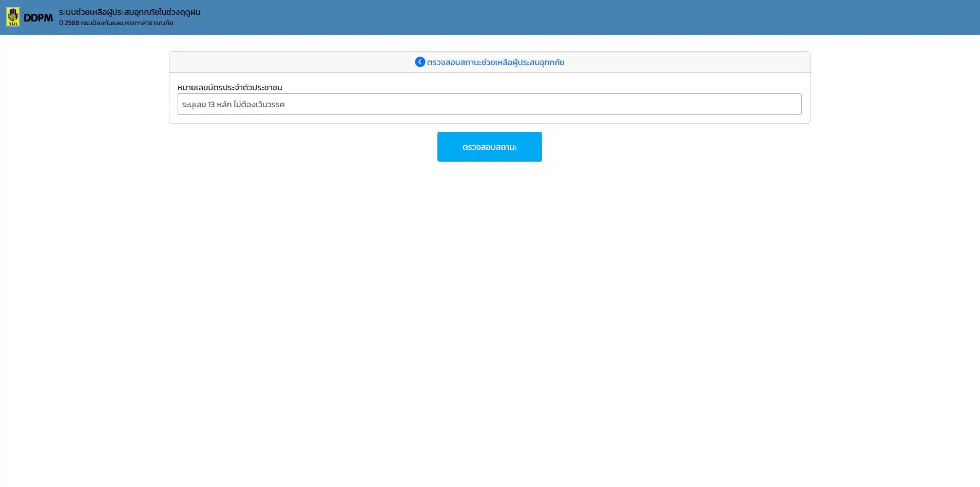Screen dimensions: 980x487
Task: Click the center of the citizen ID textbox
Action: (x=489, y=104)
